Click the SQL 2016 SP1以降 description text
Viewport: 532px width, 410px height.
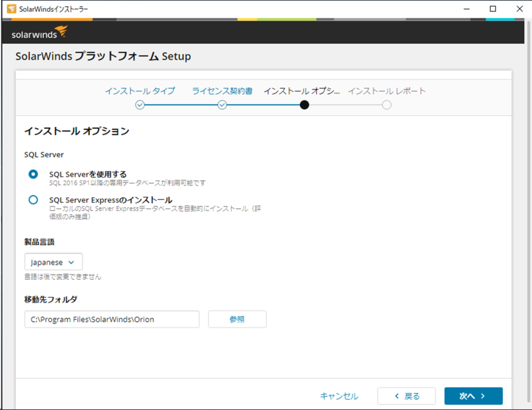tap(127, 183)
